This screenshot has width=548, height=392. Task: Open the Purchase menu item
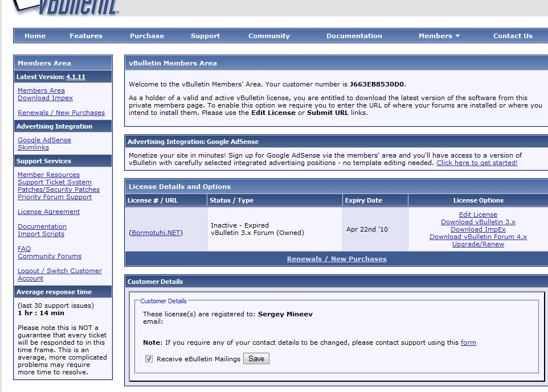147,36
